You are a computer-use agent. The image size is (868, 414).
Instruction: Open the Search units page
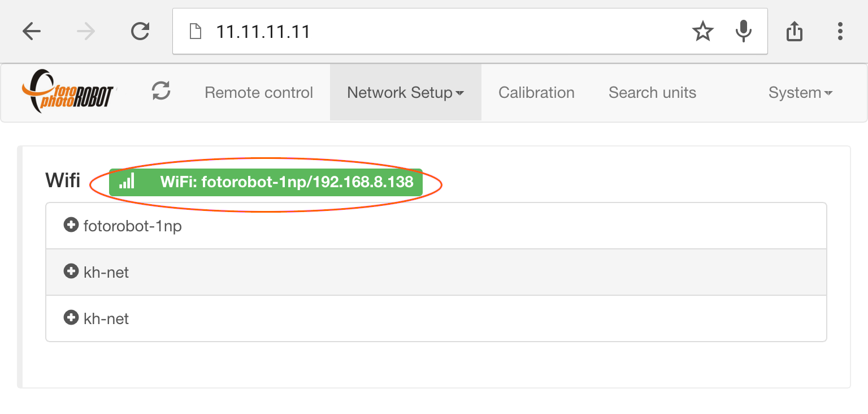pyautogui.click(x=652, y=92)
